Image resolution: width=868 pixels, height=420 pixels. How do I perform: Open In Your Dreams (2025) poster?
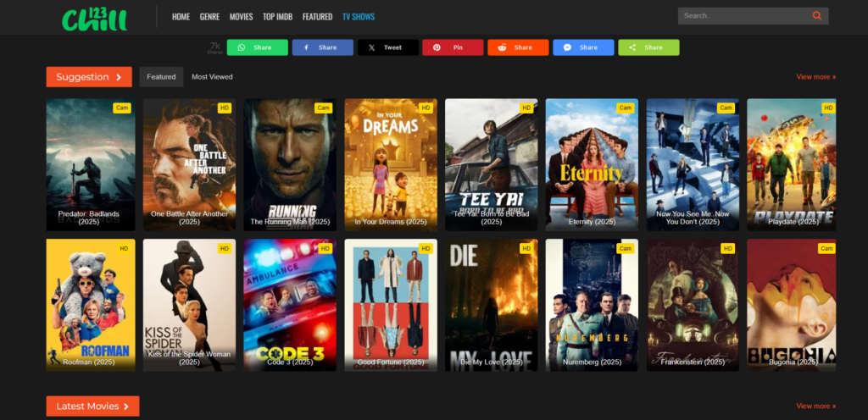pos(391,164)
